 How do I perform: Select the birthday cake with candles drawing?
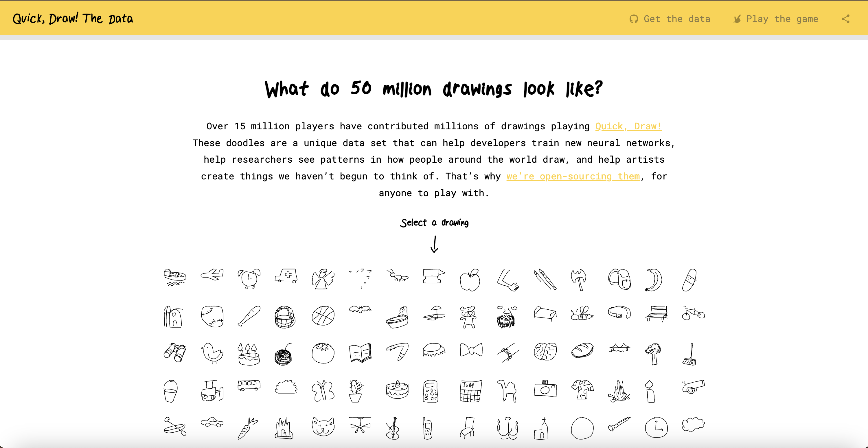click(249, 354)
